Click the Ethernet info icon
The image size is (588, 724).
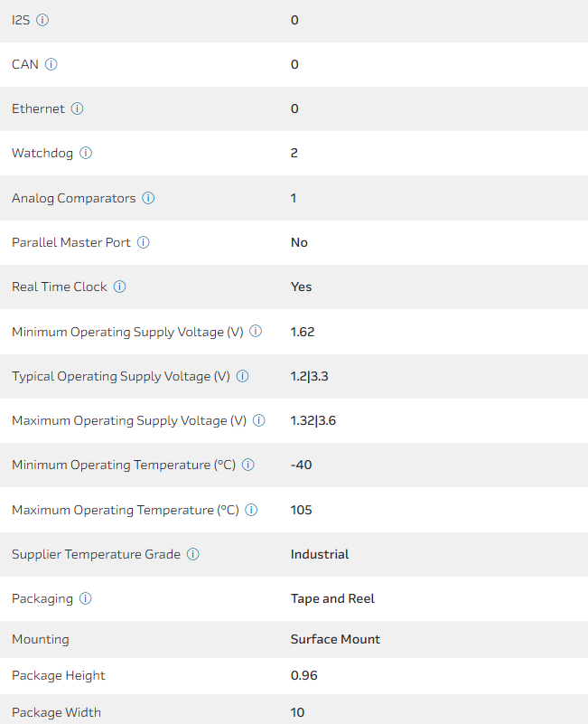point(78,108)
